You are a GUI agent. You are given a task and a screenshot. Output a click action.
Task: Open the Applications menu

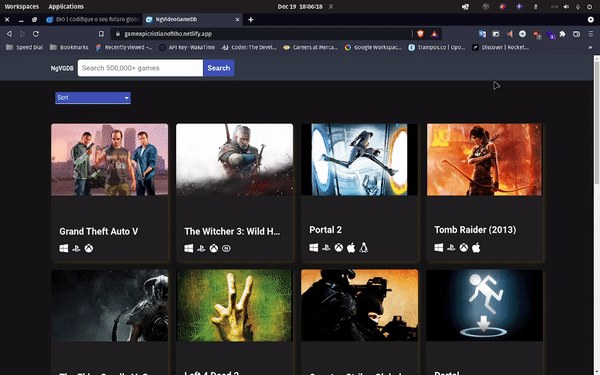click(x=66, y=7)
